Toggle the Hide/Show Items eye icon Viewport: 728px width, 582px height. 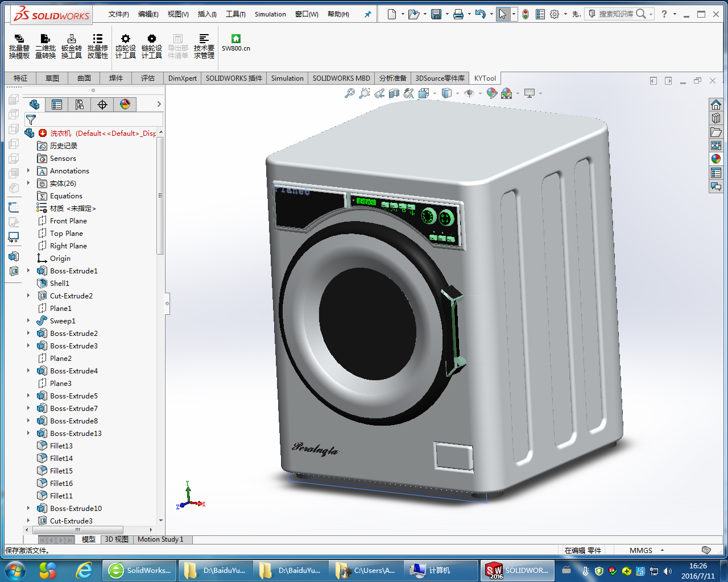coord(469,93)
